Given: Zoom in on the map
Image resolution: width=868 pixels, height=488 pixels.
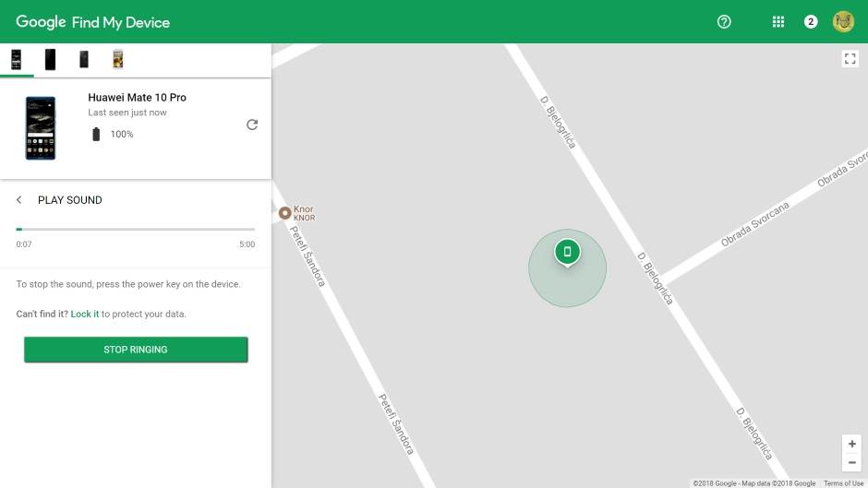Looking at the screenshot, I should coord(851,444).
